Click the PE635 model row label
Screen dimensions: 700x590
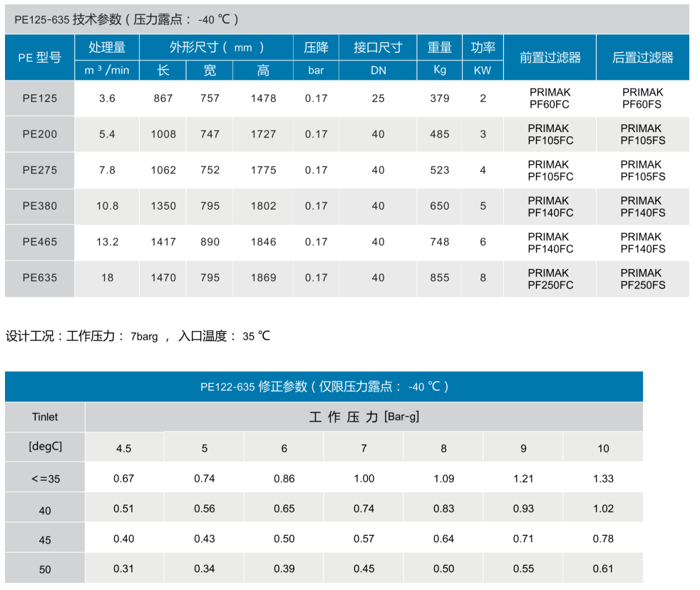[39, 278]
